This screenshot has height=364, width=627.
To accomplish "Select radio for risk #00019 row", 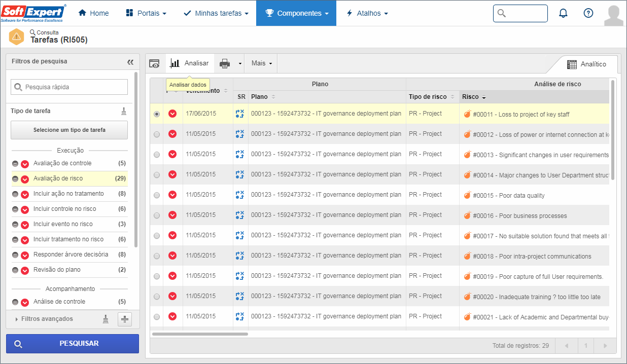I will [x=157, y=276].
